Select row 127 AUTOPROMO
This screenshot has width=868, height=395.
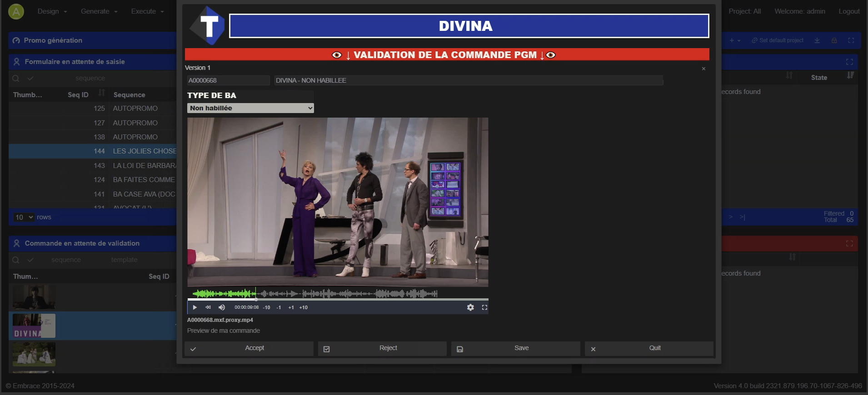[x=92, y=123]
